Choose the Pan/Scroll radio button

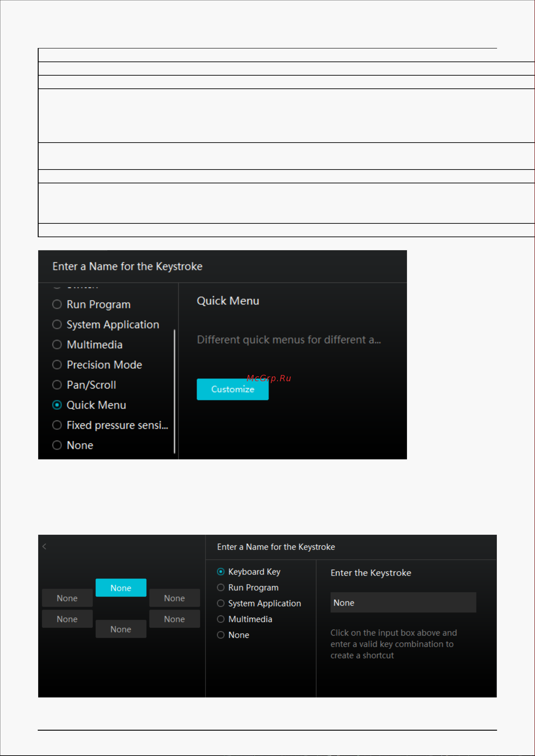coord(84,385)
